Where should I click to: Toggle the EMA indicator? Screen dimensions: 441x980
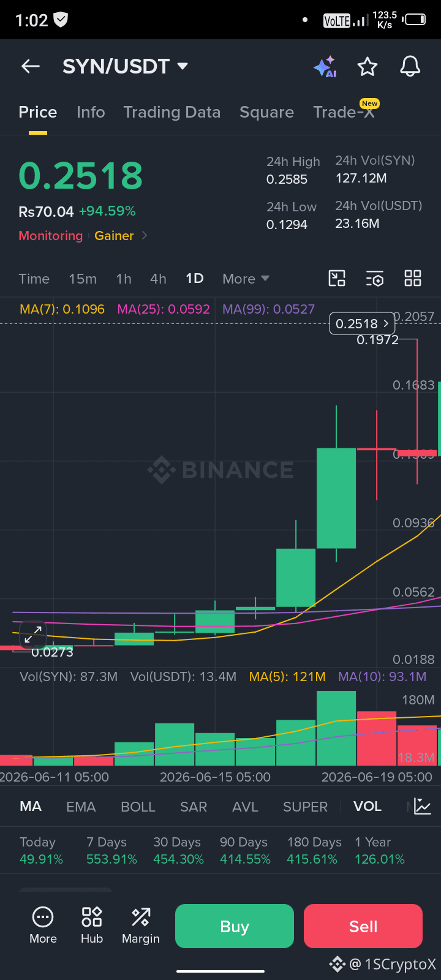click(x=81, y=807)
